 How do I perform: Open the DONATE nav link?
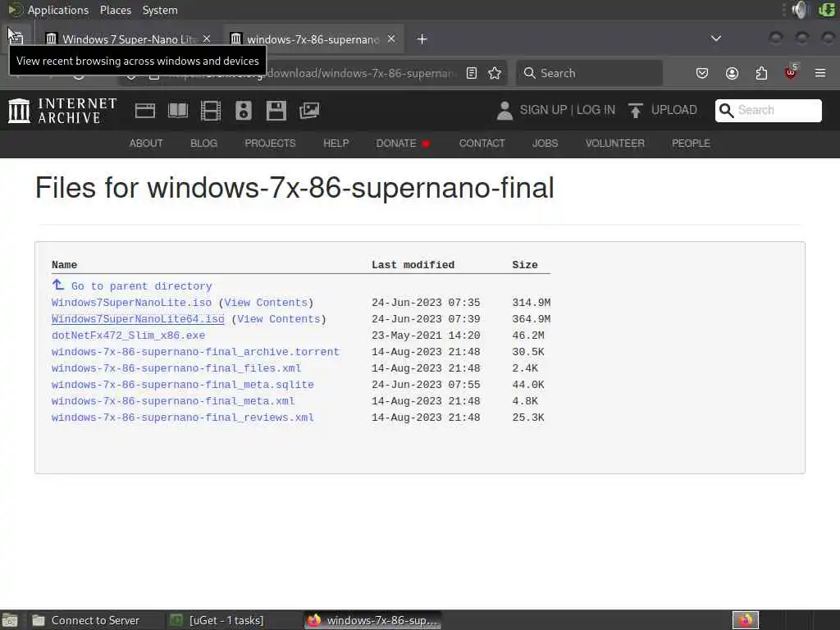point(396,143)
